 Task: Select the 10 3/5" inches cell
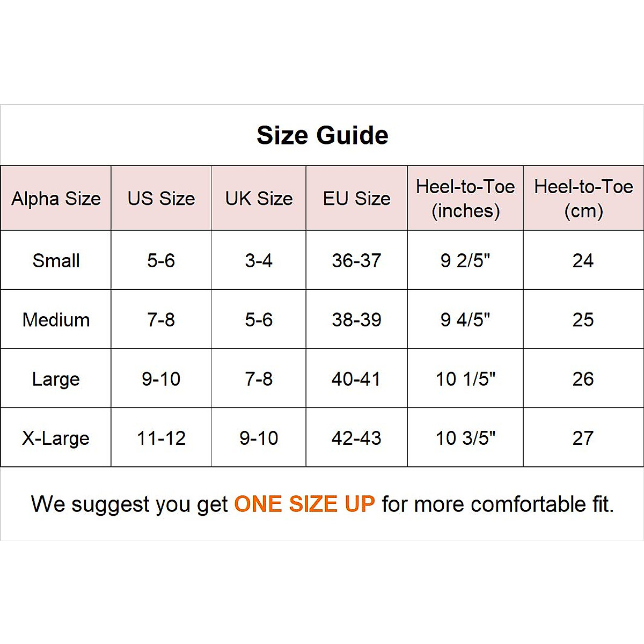[x=465, y=438]
